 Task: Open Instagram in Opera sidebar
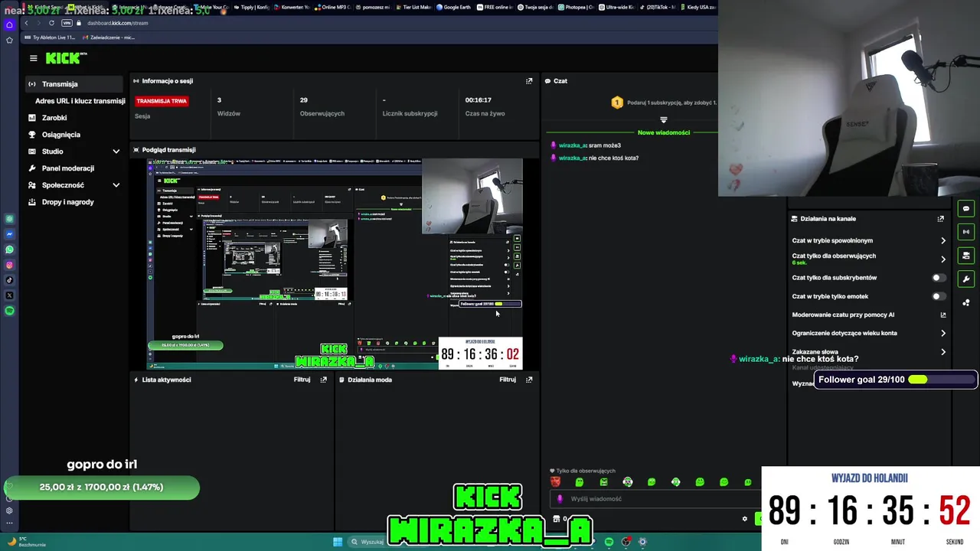point(9,265)
